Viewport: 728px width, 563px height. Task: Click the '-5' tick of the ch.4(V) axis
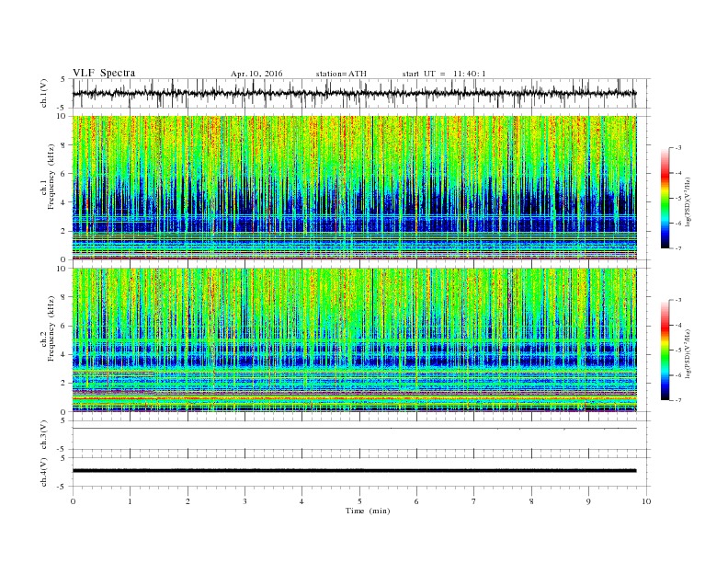click(x=63, y=487)
